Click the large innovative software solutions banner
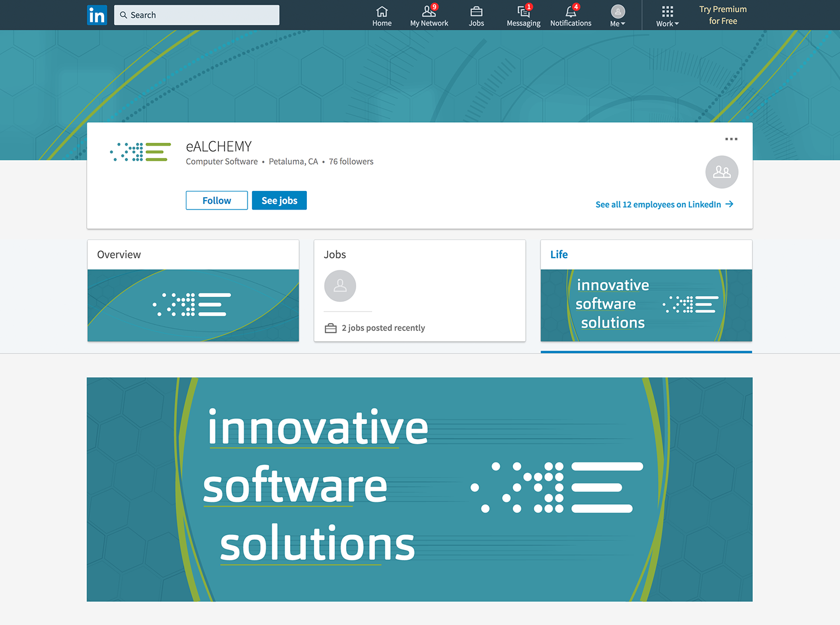This screenshot has height=625, width=840. pyautogui.click(x=419, y=489)
